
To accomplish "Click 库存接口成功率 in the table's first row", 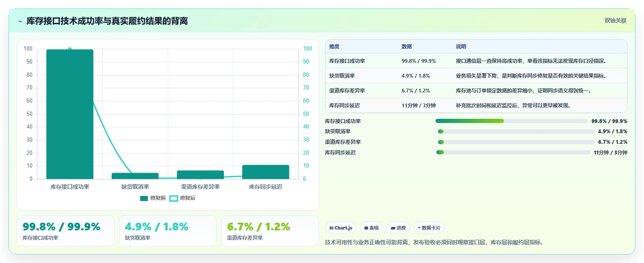I will pos(347,61).
